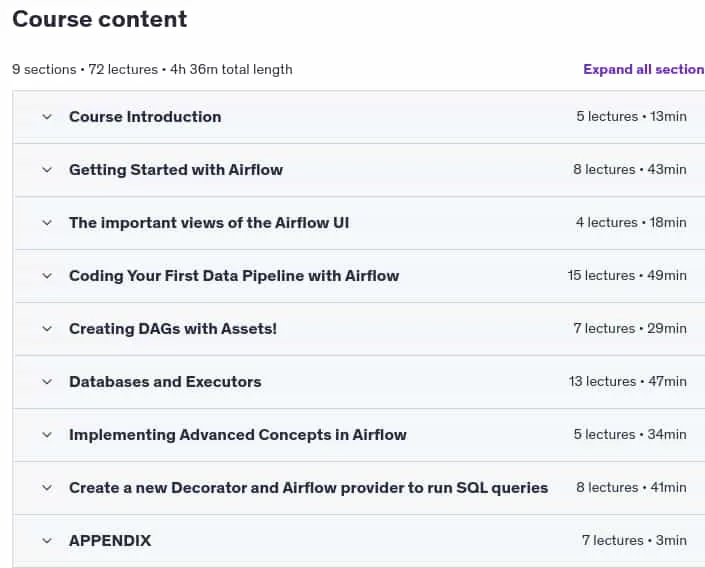
Task: Open Implementing Advanced Concepts in Airflow title
Action: pyautogui.click(x=237, y=435)
